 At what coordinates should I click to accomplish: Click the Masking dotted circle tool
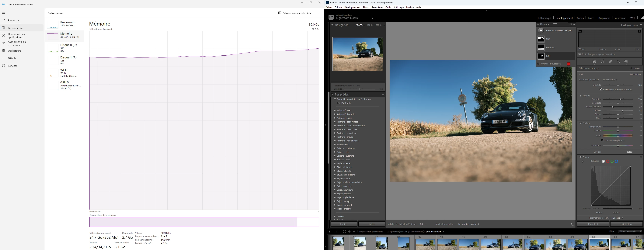click(x=626, y=61)
